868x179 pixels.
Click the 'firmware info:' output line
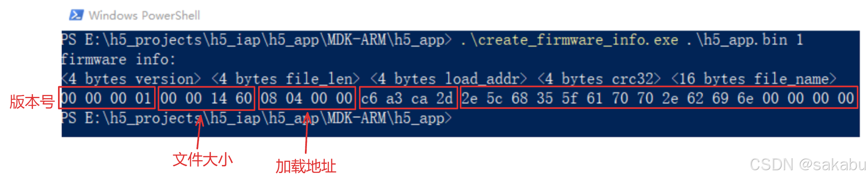pos(118,60)
